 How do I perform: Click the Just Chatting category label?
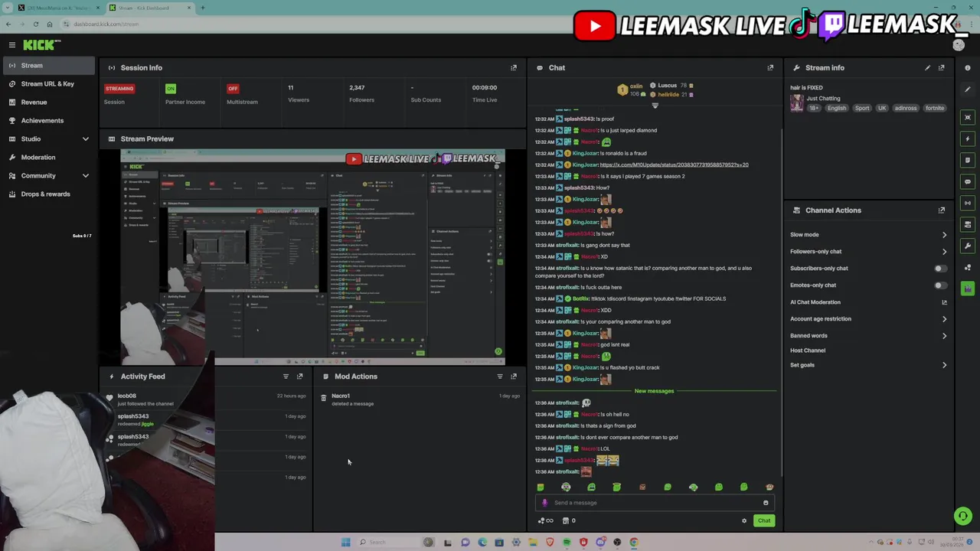823,98
